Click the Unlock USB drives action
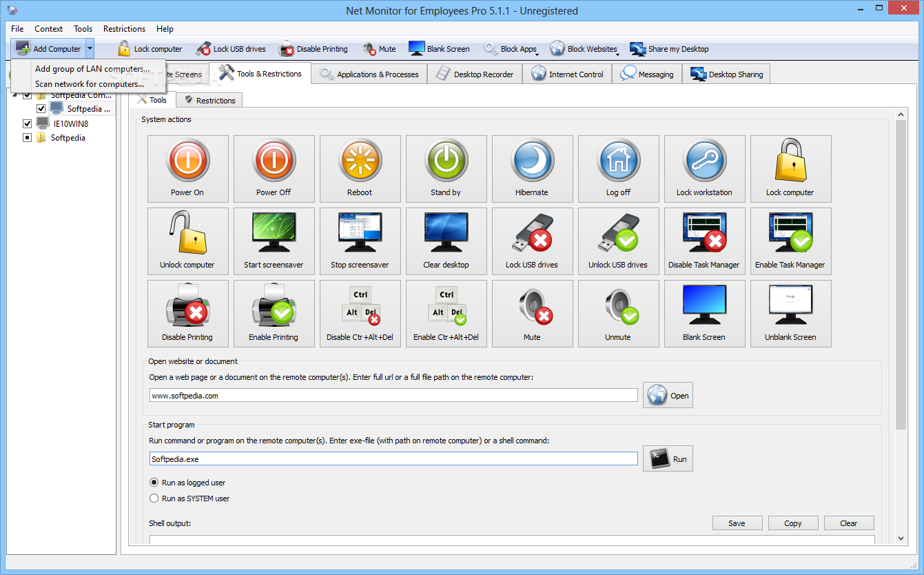Image resolution: width=924 pixels, height=575 pixels. click(x=618, y=241)
